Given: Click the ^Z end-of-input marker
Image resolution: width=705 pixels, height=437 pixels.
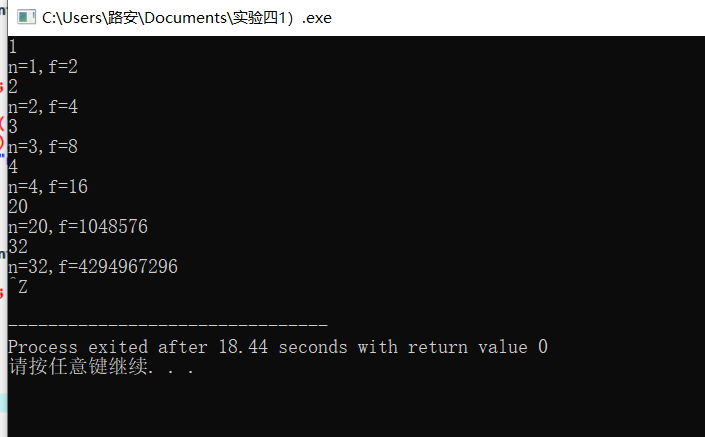Looking at the screenshot, I should (18, 286).
